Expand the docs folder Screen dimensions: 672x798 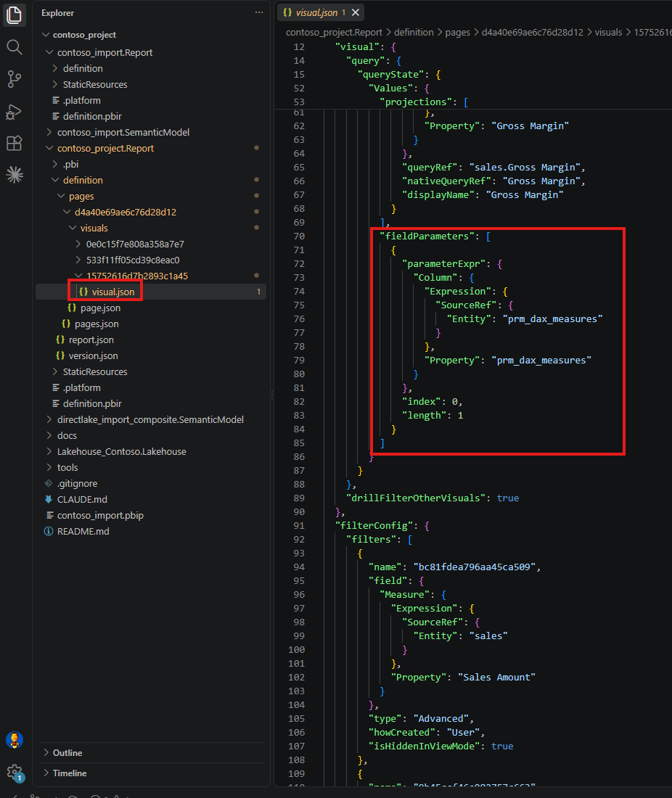coord(67,436)
